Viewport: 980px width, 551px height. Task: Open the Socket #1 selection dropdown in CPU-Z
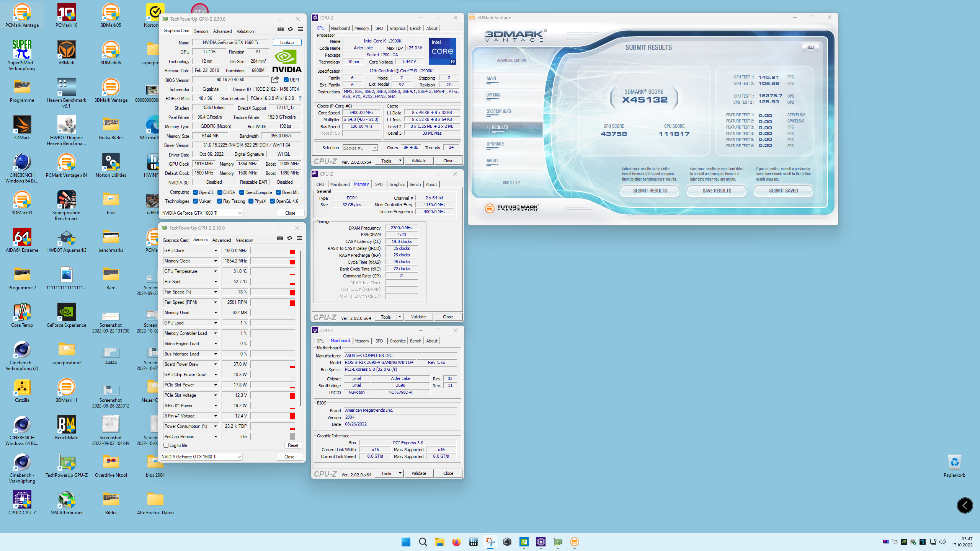pyautogui.click(x=360, y=148)
